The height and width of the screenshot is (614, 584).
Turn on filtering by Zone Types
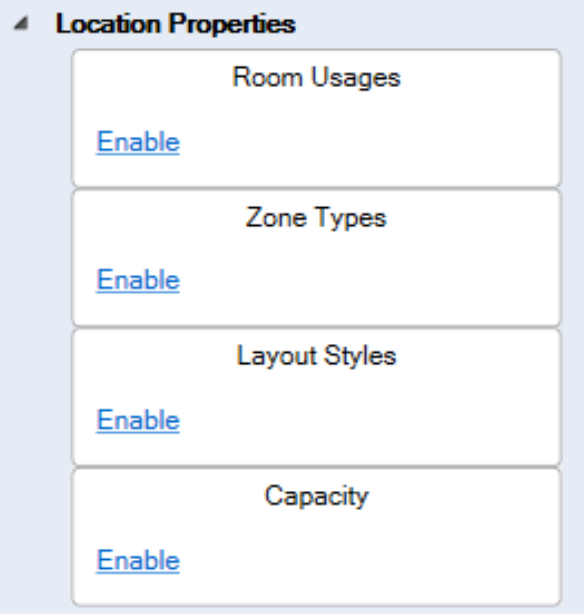point(138,280)
